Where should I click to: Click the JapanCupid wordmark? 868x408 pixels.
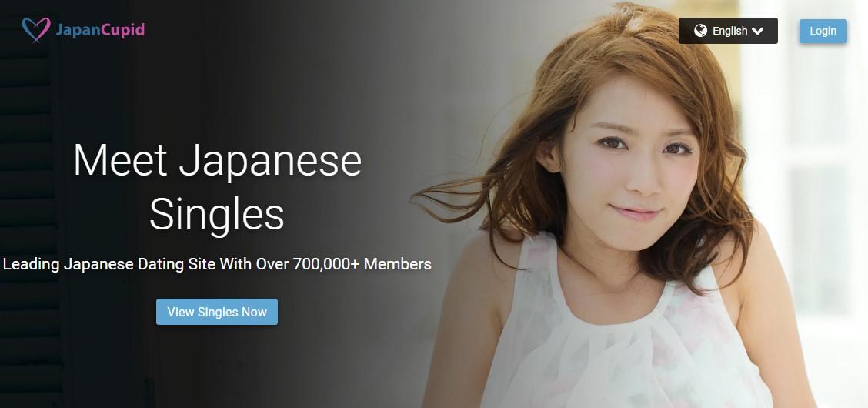[x=100, y=30]
